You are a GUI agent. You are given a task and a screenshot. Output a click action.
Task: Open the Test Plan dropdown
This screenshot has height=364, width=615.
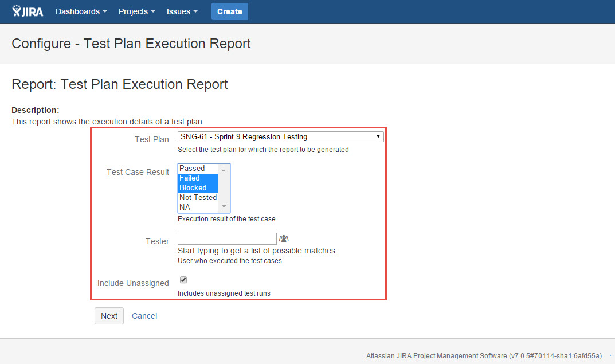point(280,137)
